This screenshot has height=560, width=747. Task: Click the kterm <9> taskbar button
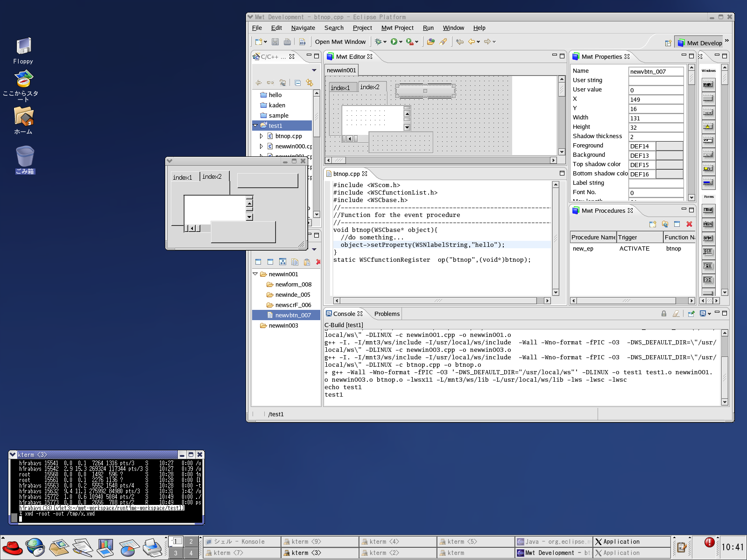[x=320, y=541]
